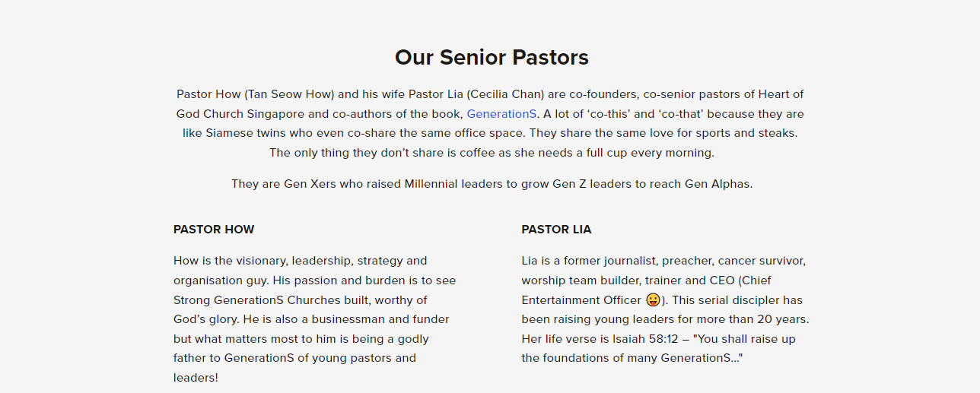
Task: Click the God Church Singapore text
Action: 242,114
